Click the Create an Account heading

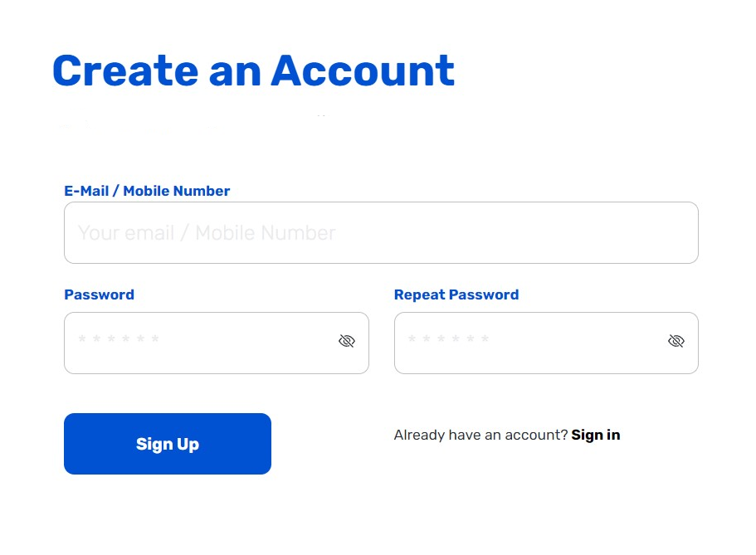point(253,71)
